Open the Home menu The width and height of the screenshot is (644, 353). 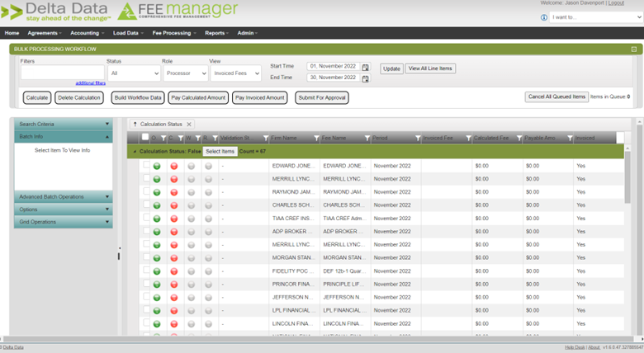pyautogui.click(x=12, y=33)
